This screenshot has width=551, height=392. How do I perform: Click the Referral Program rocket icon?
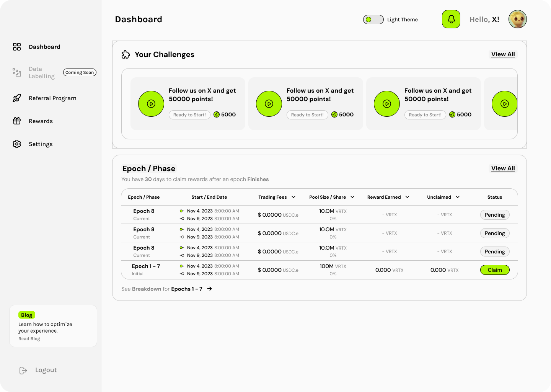(x=17, y=98)
